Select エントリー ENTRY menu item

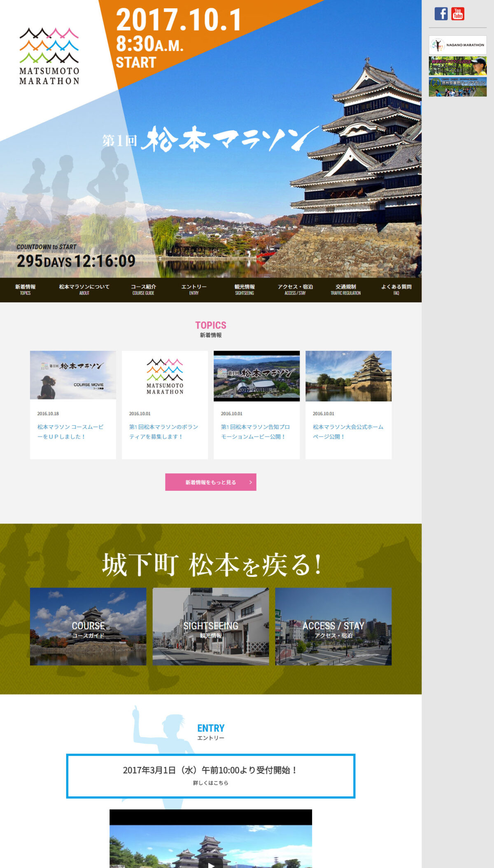coord(194,289)
